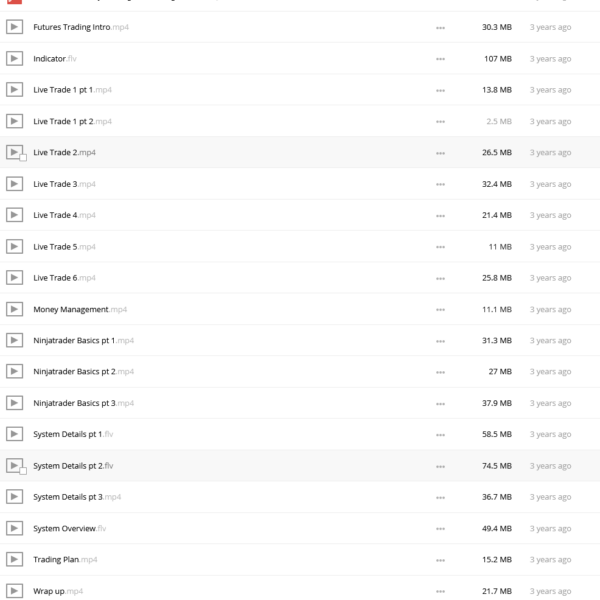The image size is (600, 600).
Task: Open the Ninjatrader Basics pt 3.mp4 file name
Action: 83,403
